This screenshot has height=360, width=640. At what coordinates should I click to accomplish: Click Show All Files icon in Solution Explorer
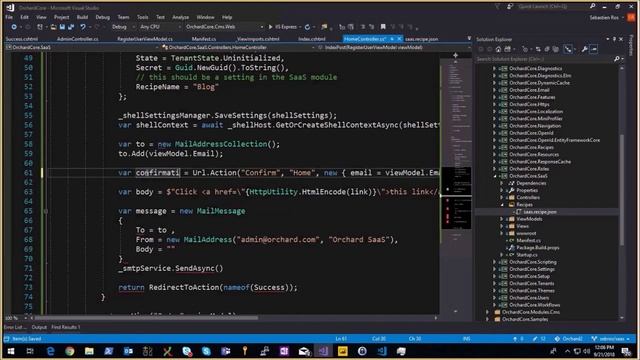[x=556, y=49]
